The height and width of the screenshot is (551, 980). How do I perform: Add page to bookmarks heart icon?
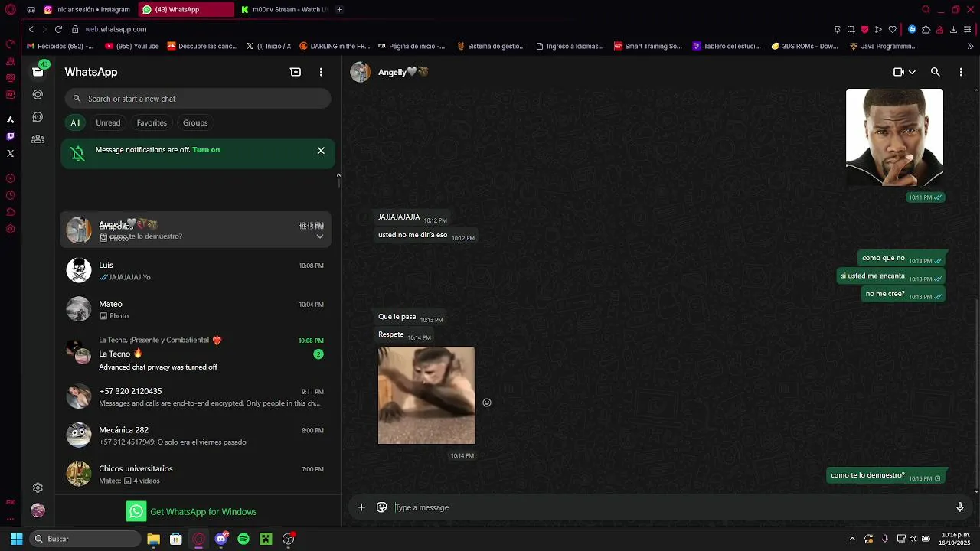coord(892,29)
